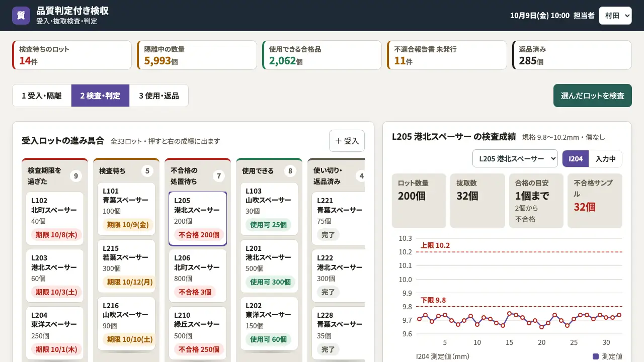Select lot card L216 山吹スペーサー
This screenshot has height=362, width=644.
(126, 324)
